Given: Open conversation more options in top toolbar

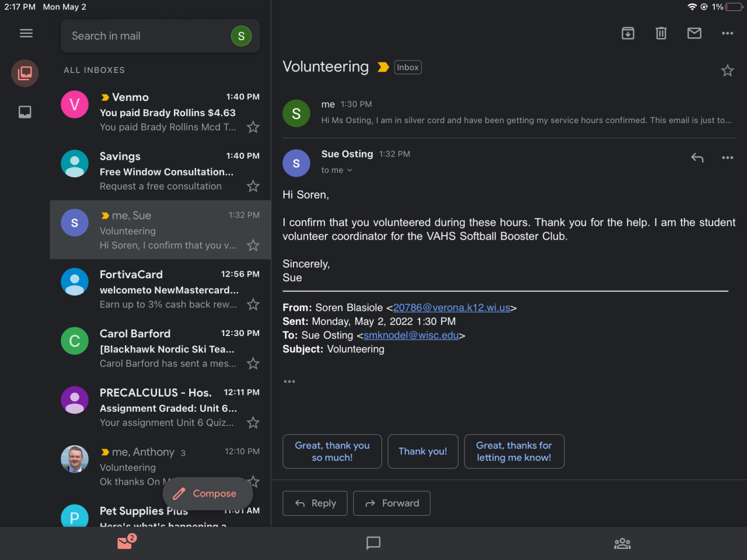Looking at the screenshot, I should [727, 33].
